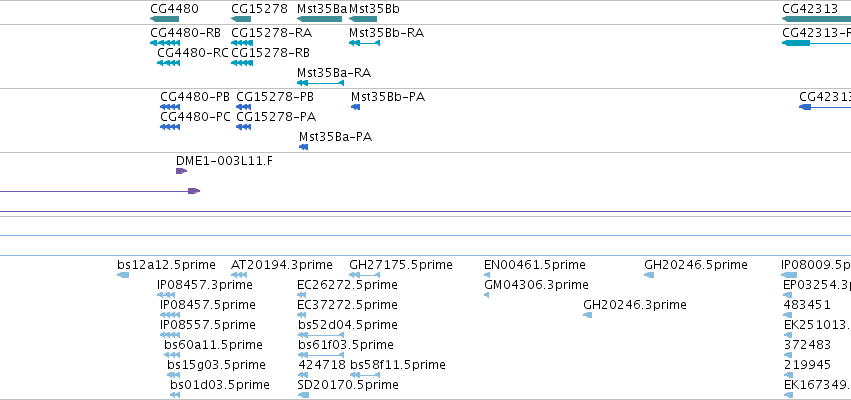Click the GM04306.3prime EST label
The width and height of the screenshot is (851, 400).
click(536, 284)
